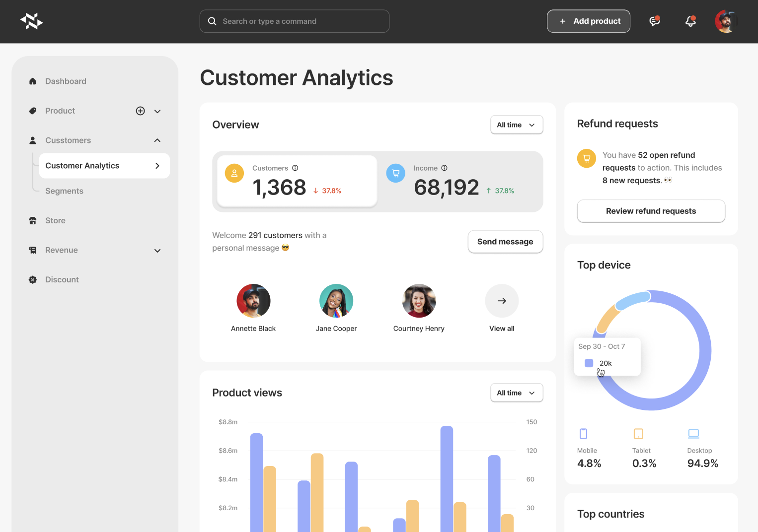Open the messages chat icon
This screenshot has width=758, height=532.
(x=655, y=21)
